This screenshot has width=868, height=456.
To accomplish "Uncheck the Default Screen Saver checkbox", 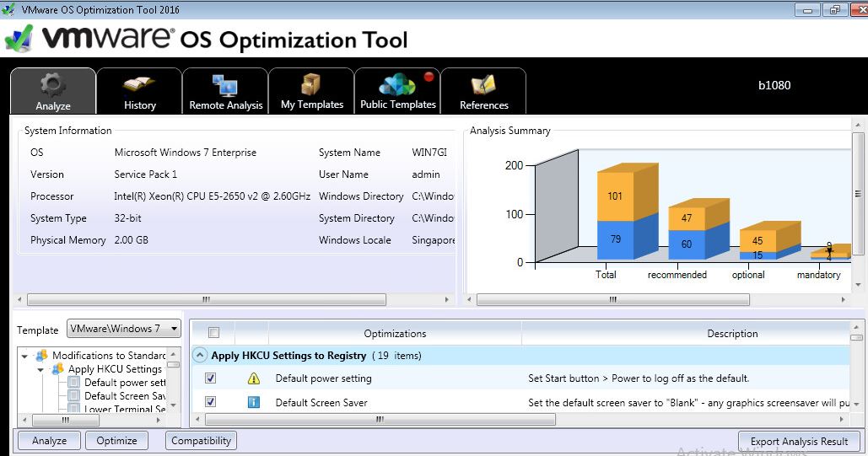I will [x=211, y=403].
